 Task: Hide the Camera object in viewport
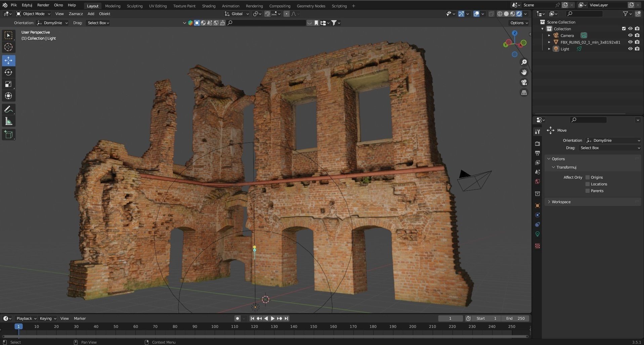pyautogui.click(x=630, y=36)
